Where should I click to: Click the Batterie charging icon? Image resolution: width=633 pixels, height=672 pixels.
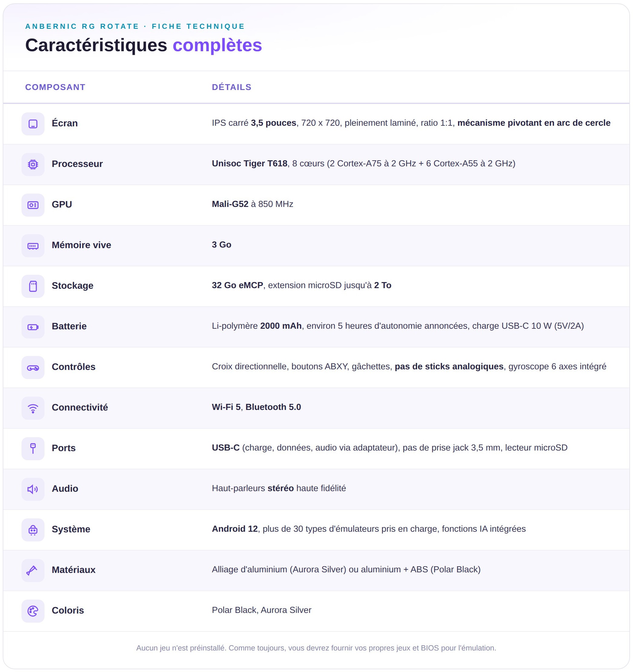(33, 327)
